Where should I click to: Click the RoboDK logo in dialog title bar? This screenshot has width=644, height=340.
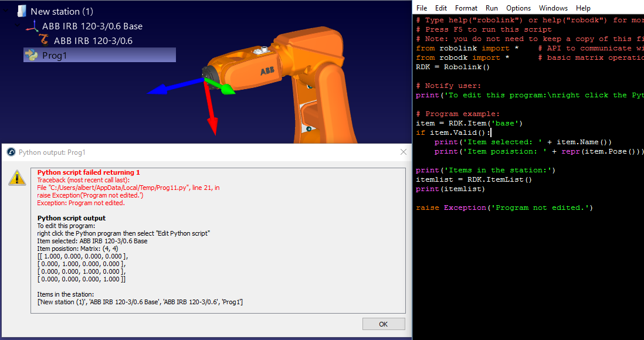(x=11, y=152)
